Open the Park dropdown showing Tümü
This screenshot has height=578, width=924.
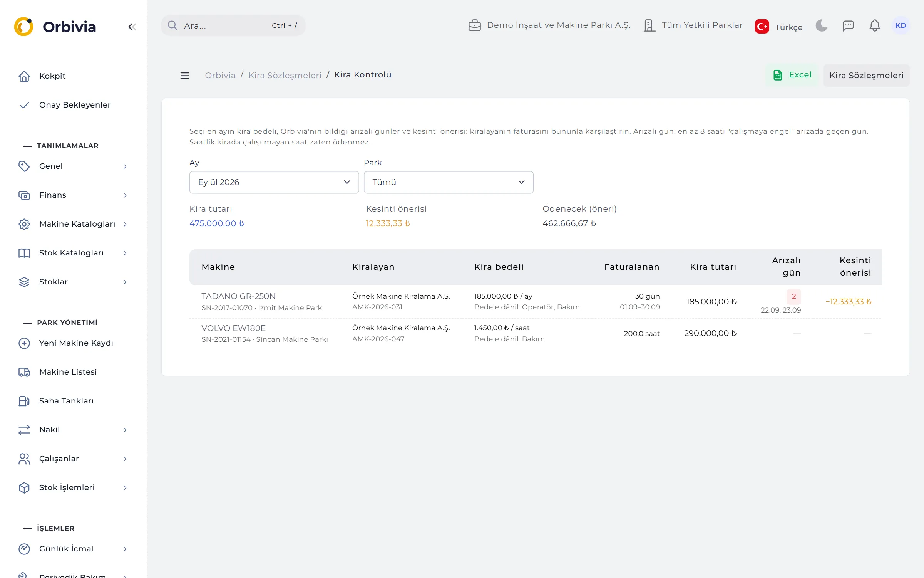[x=449, y=182]
